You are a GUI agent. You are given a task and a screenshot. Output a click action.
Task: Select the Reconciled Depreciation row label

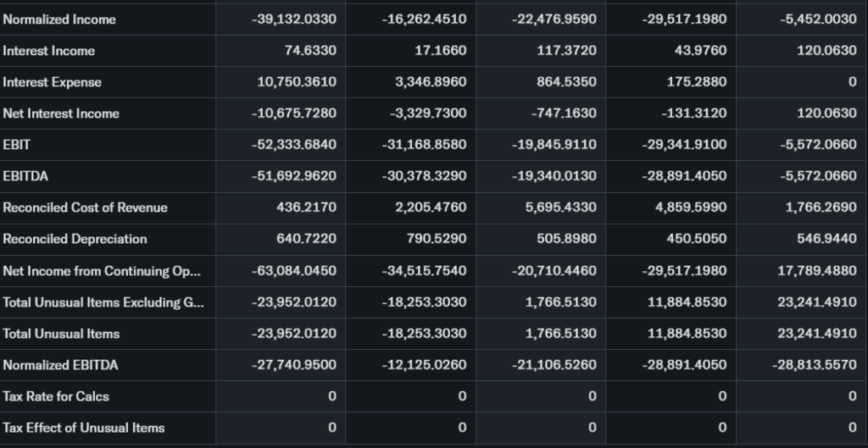coord(75,239)
